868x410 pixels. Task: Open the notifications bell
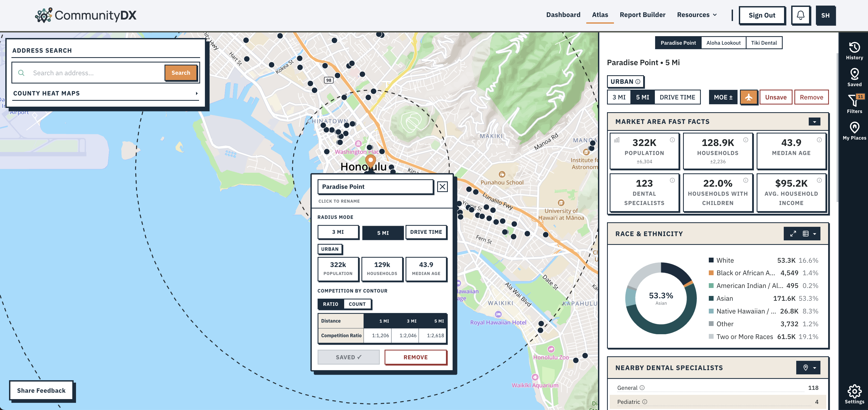pyautogui.click(x=800, y=15)
